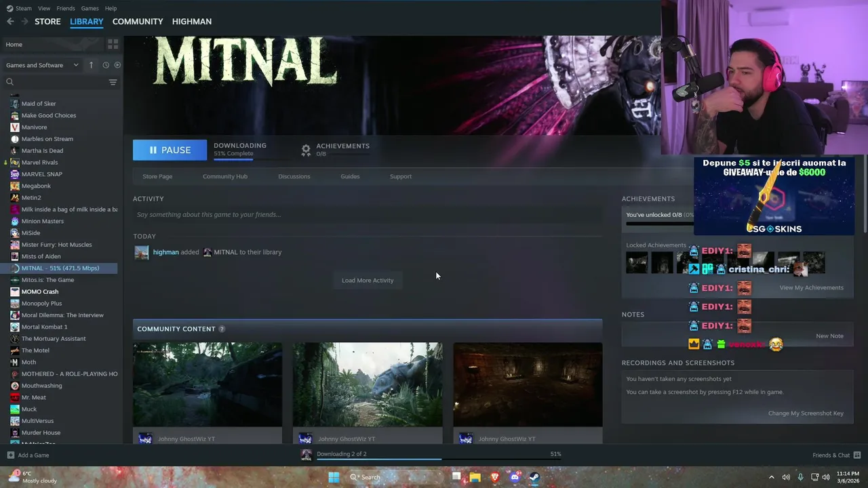Click Add a Game plus icon
Screen dimensions: 868x488
click(10, 455)
